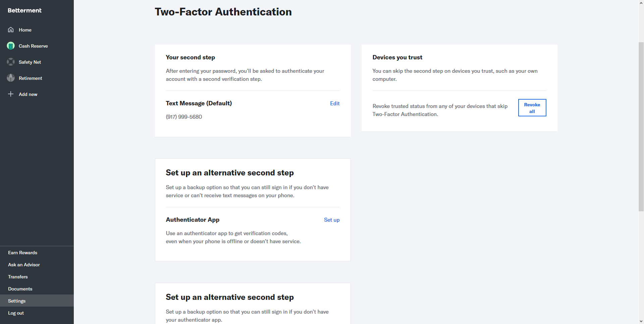Go to Transfers page

pos(18,277)
